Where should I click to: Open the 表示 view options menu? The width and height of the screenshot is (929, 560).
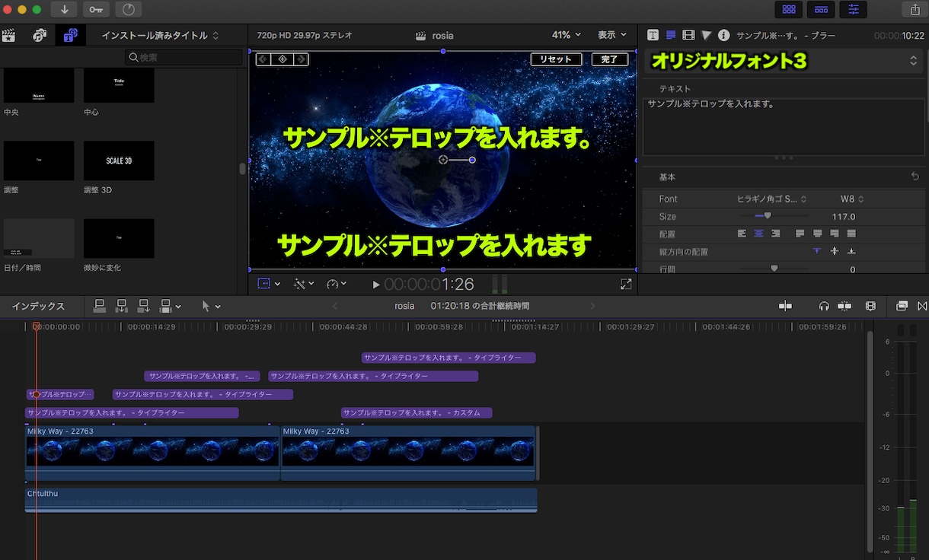tap(611, 35)
